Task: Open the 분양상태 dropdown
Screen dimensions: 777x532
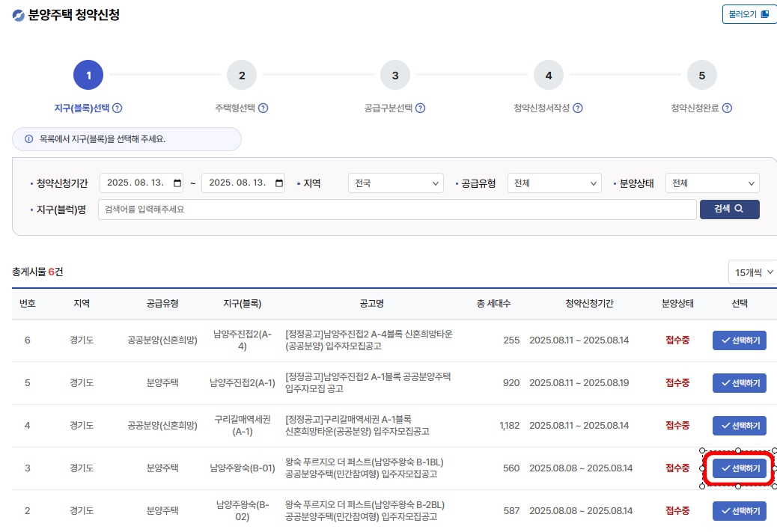Action: pyautogui.click(x=713, y=183)
